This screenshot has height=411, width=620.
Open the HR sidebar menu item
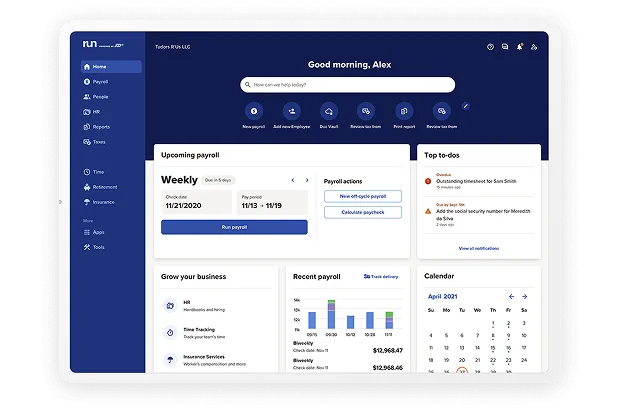point(91,112)
